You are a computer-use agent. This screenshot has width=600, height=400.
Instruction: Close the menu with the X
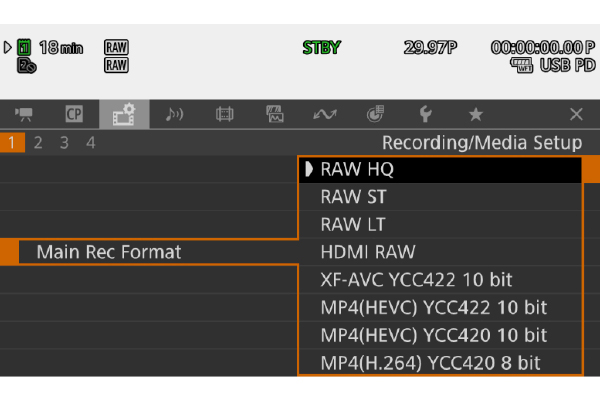click(576, 115)
